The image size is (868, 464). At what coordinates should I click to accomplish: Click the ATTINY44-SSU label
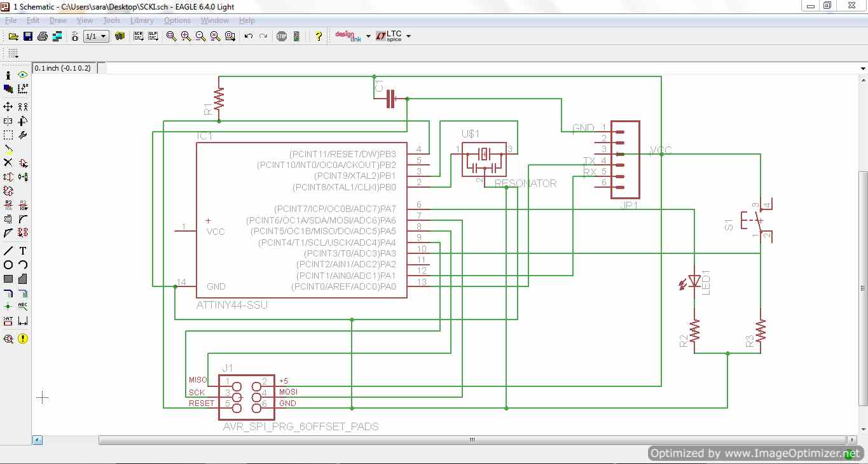232,306
